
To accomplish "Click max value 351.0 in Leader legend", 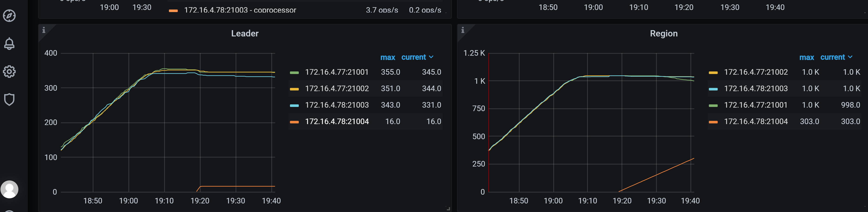I will point(390,89).
